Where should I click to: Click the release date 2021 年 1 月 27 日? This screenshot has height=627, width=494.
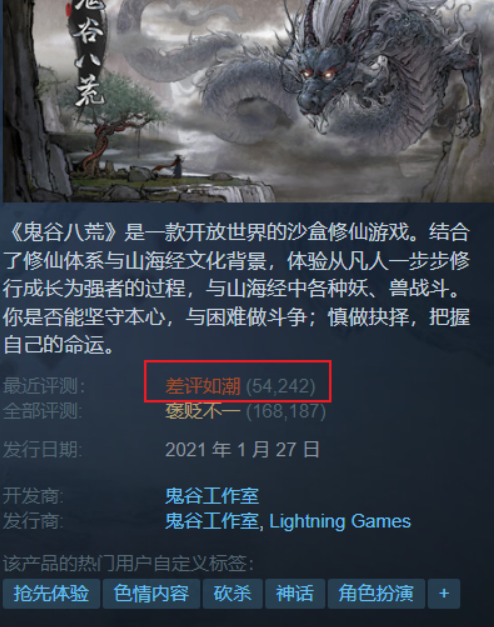(x=242, y=450)
